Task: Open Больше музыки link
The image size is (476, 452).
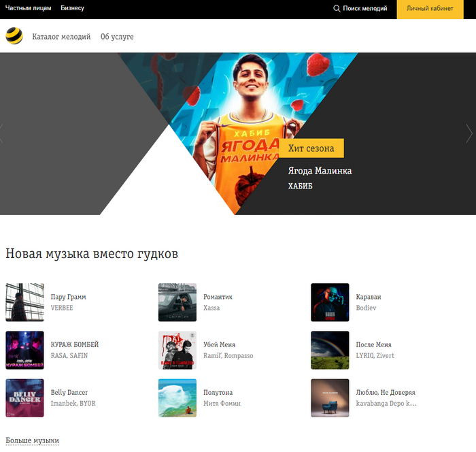Action: 33,440
